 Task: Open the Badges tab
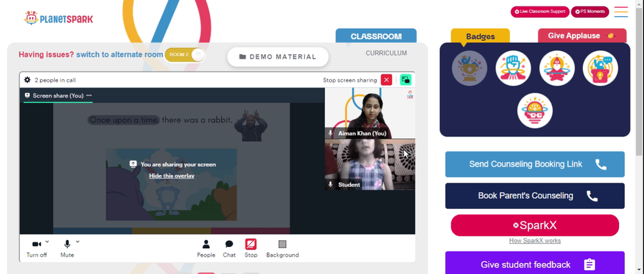[x=480, y=36]
